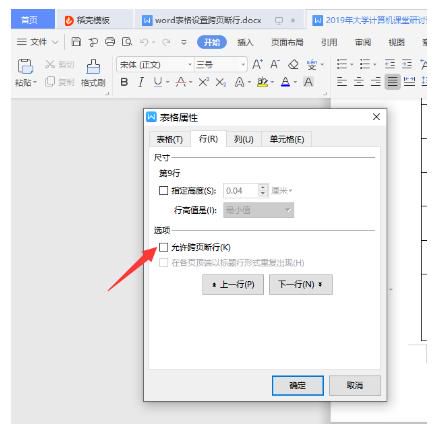Switch to the 单元格(E) tab

pyautogui.click(x=287, y=139)
